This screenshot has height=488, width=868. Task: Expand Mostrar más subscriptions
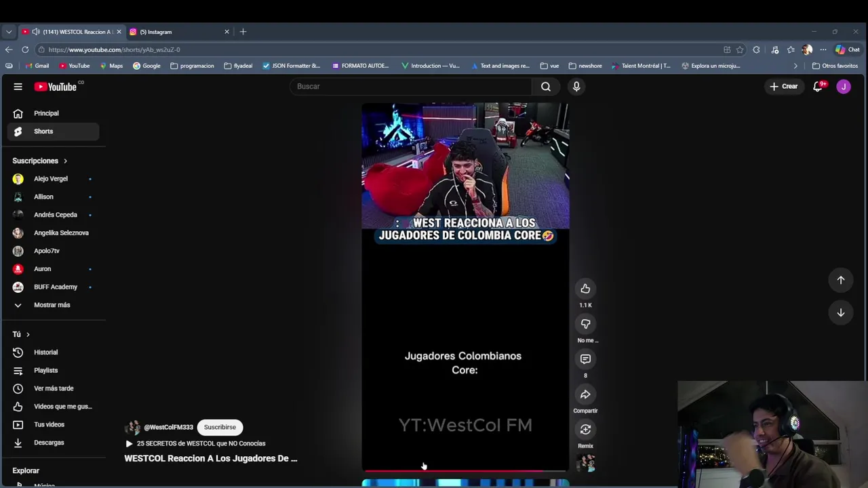53,305
